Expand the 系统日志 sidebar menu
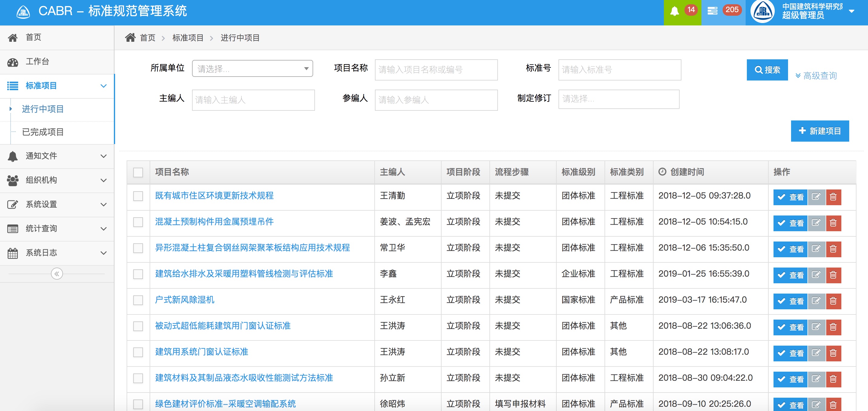This screenshot has width=868, height=411. tap(57, 253)
